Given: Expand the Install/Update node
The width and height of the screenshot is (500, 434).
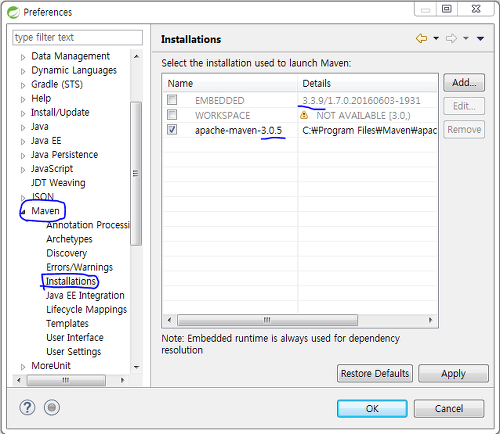Looking at the screenshot, I should [x=23, y=113].
